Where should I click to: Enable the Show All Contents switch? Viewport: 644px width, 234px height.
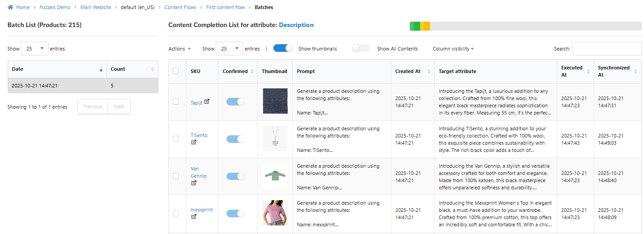point(361,48)
